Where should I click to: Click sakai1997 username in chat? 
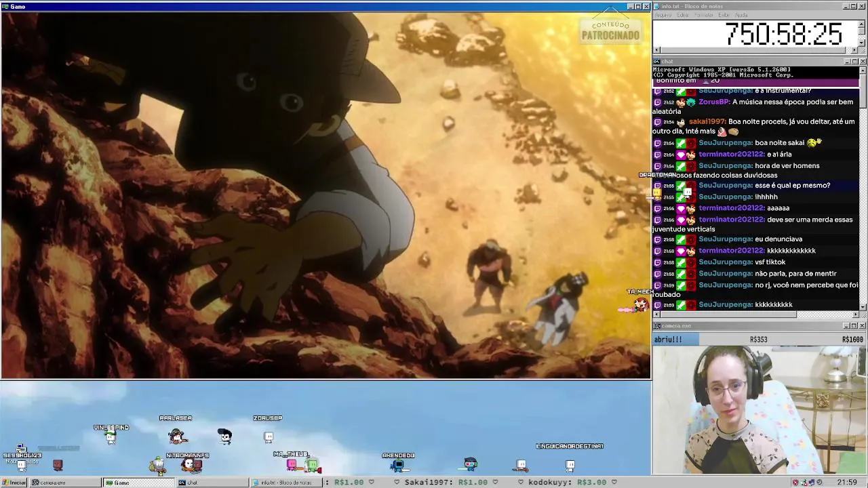[x=707, y=121]
